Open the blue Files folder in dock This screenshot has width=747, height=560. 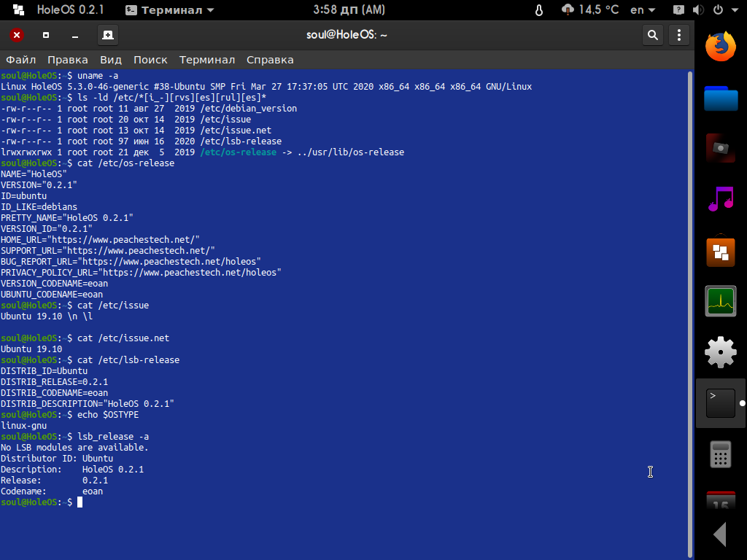[x=720, y=98]
